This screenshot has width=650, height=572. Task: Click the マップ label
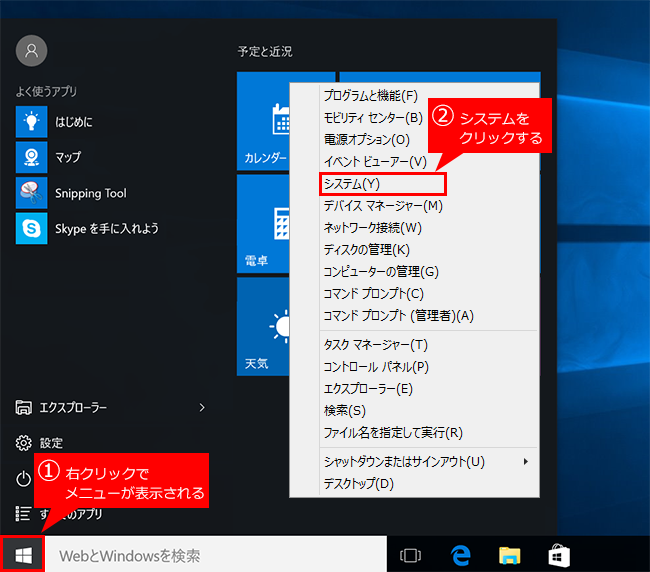(x=68, y=158)
